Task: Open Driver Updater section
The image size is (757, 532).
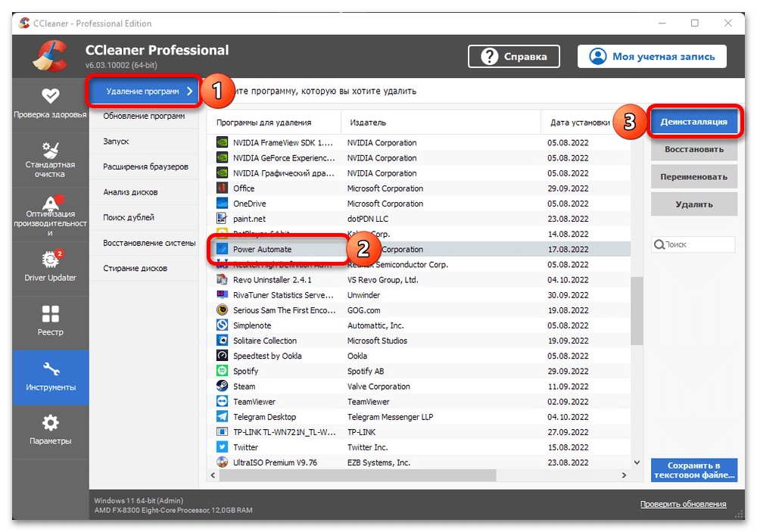Action: tap(50, 269)
